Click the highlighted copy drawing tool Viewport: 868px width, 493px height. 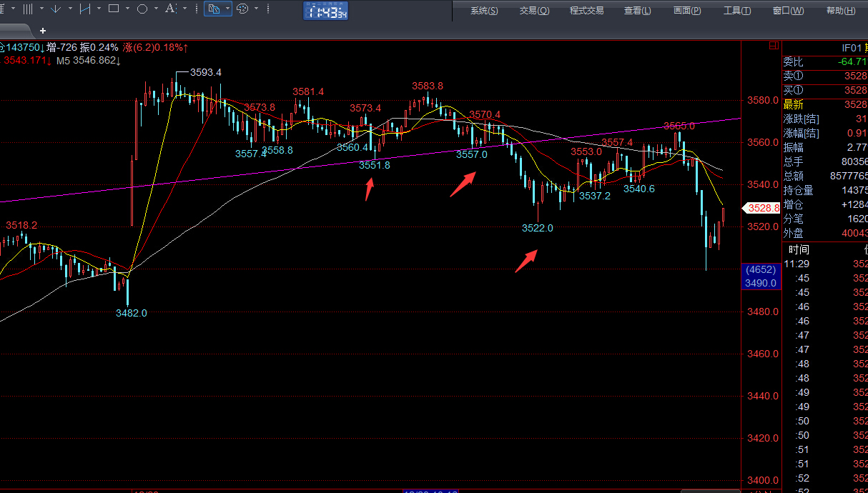(x=213, y=9)
